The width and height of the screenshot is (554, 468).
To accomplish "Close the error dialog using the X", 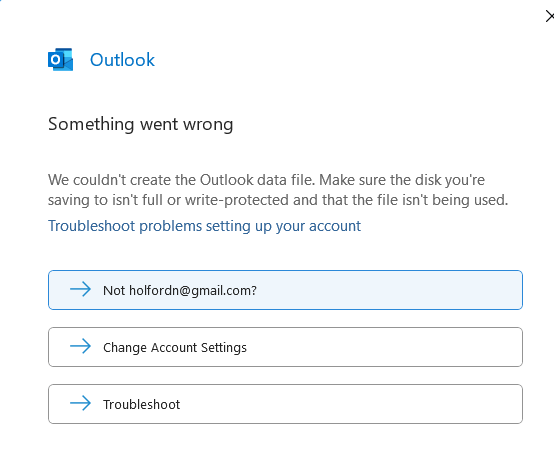I will pos(549,16).
